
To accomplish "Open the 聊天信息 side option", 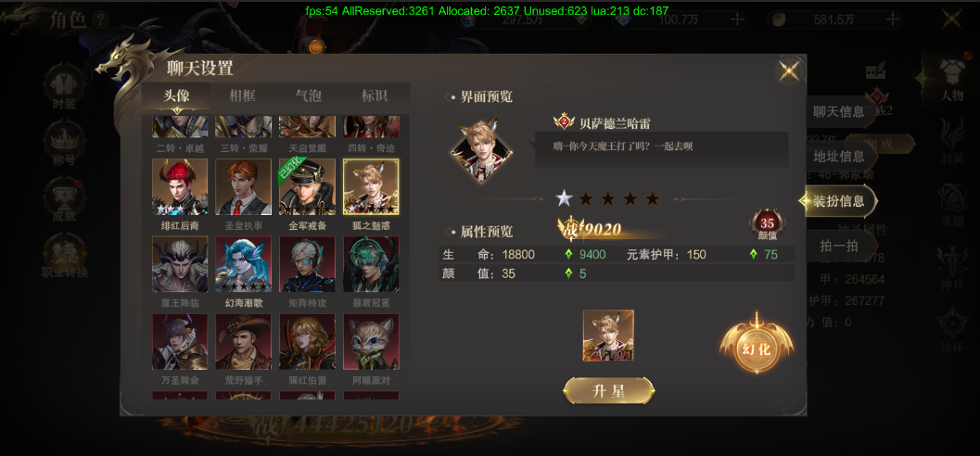I will click(838, 112).
